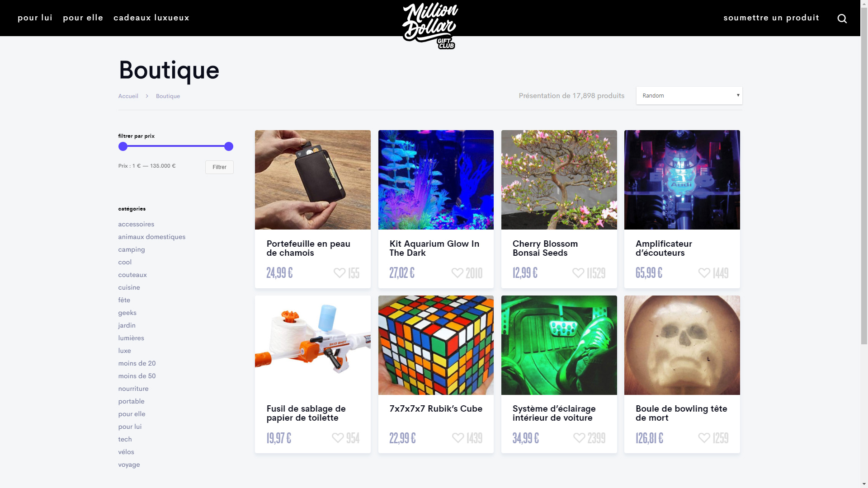
Task: Go to Accueil breadcrumb
Action: click(128, 96)
